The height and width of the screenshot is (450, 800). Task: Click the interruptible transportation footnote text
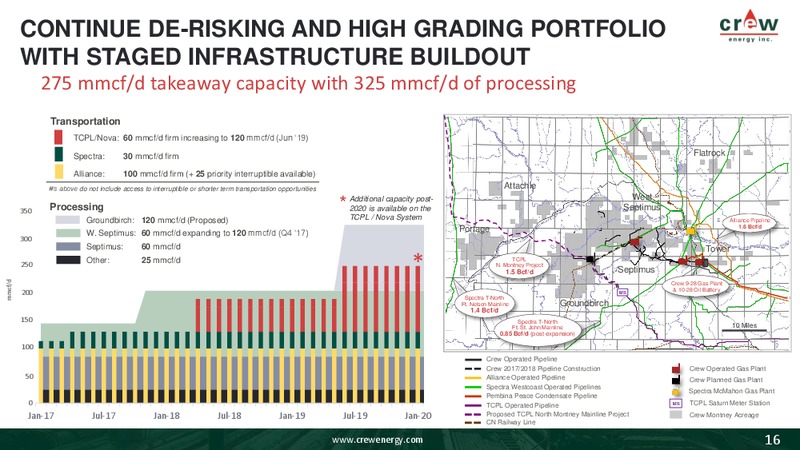tap(182, 189)
